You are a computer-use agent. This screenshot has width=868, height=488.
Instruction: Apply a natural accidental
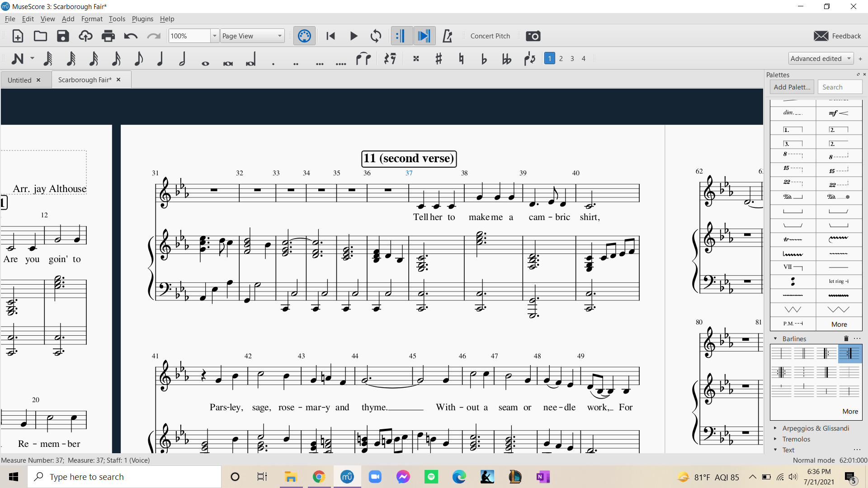point(461,59)
